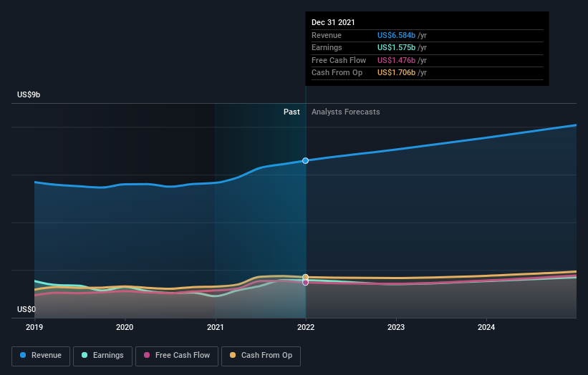
Task: Click the Revenue row label in tooltip
Action: (x=327, y=35)
